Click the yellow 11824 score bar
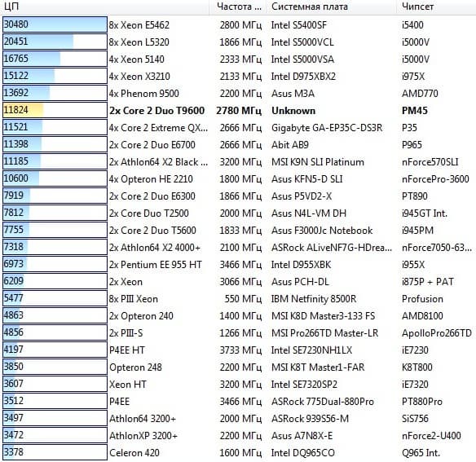476x462 pixels. (55, 110)
